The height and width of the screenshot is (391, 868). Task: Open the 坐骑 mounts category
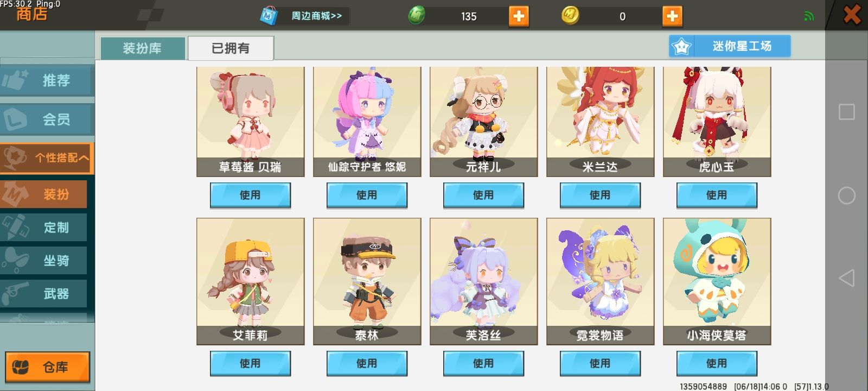[x=43, y=261]
